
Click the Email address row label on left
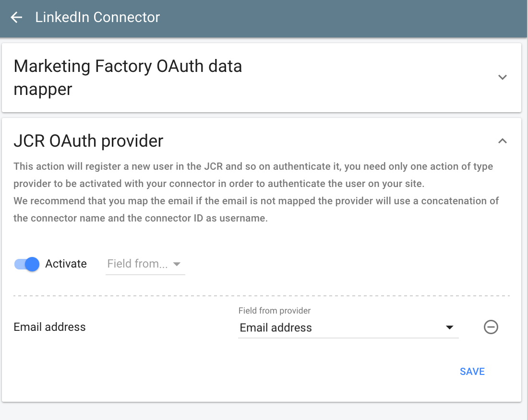click(x=49, y=327)
